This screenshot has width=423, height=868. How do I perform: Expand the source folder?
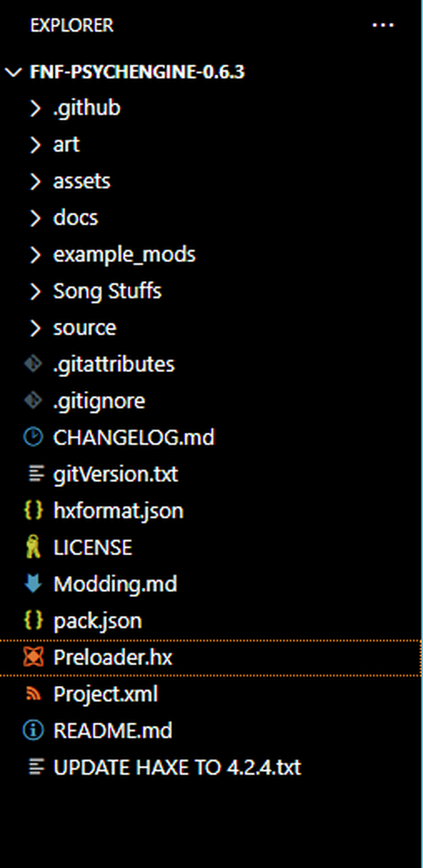click(x=211, y=328)
